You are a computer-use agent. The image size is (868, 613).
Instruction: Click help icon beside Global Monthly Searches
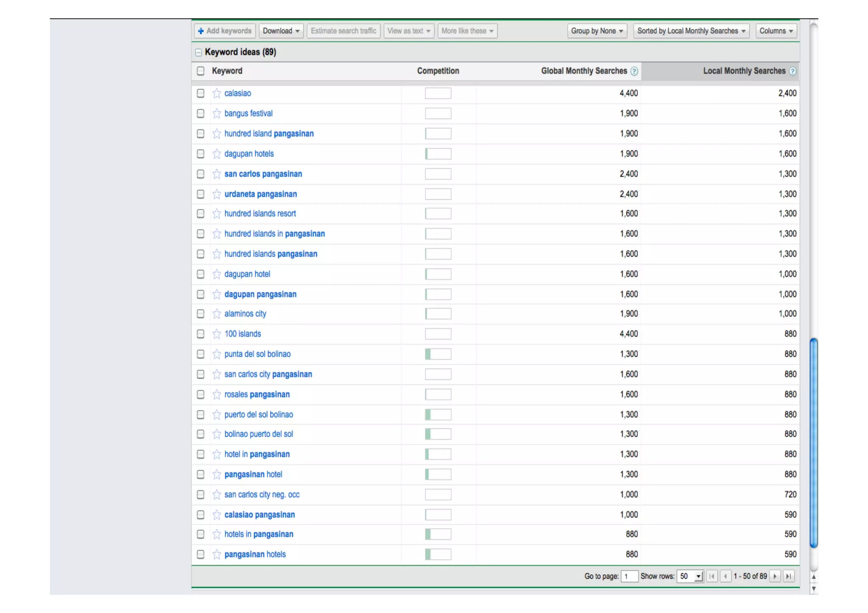coord(634,71)
